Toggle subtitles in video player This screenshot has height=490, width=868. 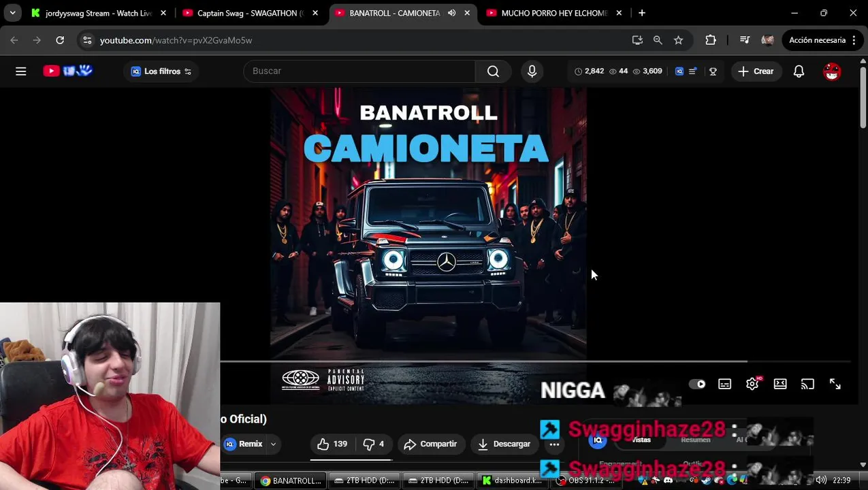pyautogui.click(x=724, y=385)
